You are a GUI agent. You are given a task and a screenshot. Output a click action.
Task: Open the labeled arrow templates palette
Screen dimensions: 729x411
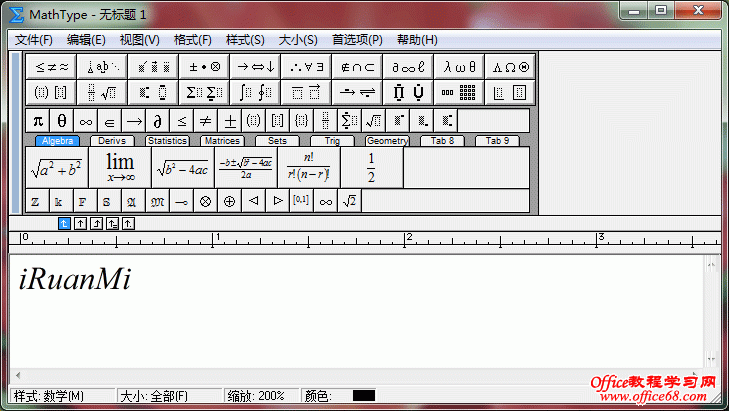click(358, 93)
